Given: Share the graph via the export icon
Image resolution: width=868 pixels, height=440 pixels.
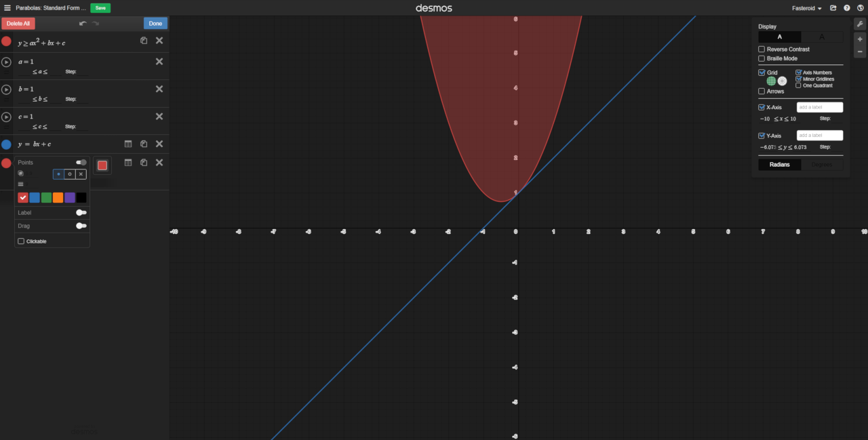Looking at the screenshot, I should point(833,8).
